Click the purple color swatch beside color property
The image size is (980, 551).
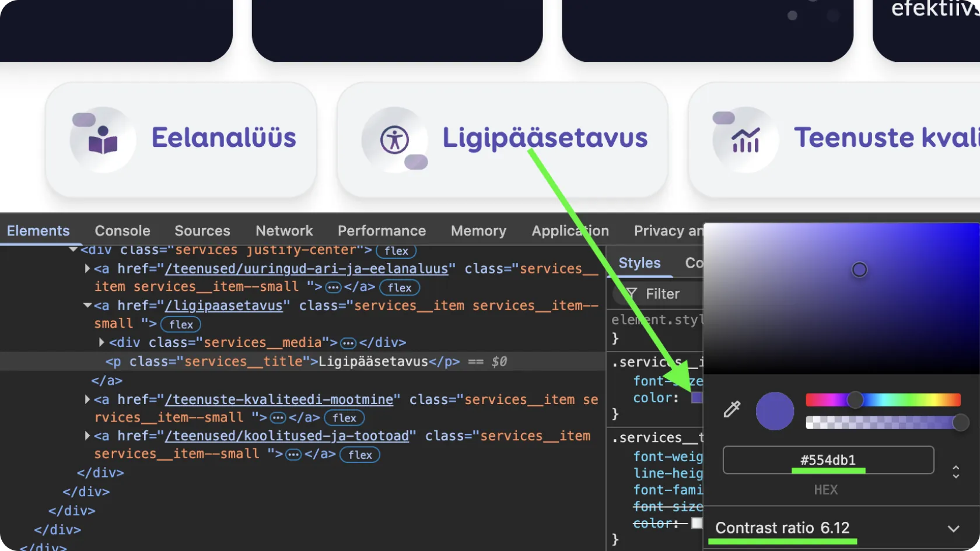(696, 398)
